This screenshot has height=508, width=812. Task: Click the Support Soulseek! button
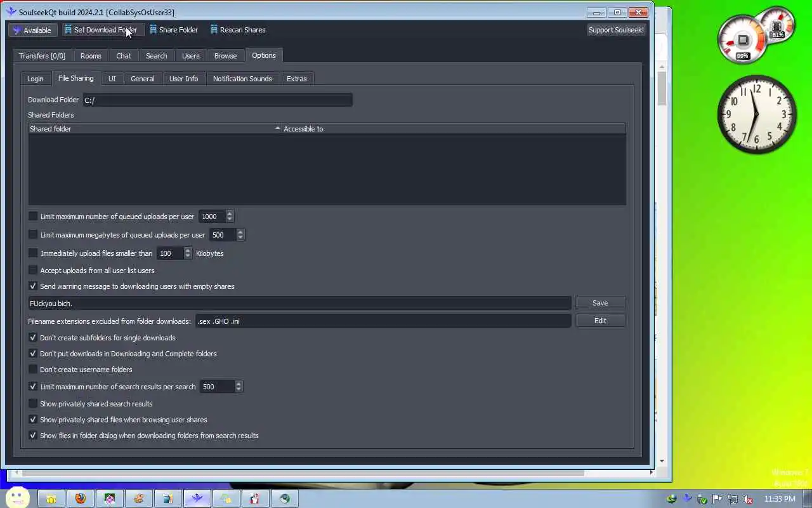pos(616,30)
